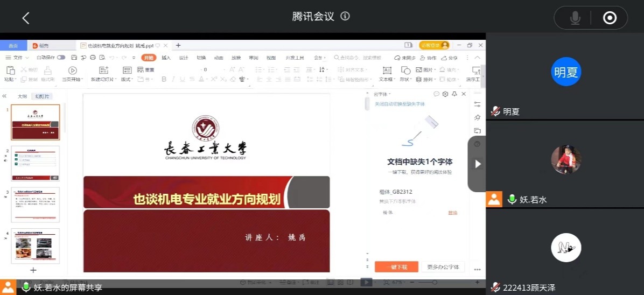This screenshot has height=295, width=644.
Task: Click the round record button at top right
Action: point(610,18)
